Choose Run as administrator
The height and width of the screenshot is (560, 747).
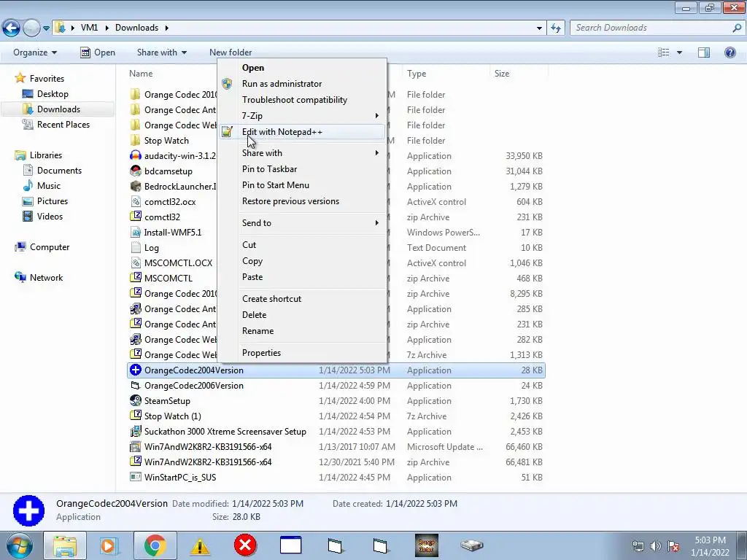click(303, 84)
